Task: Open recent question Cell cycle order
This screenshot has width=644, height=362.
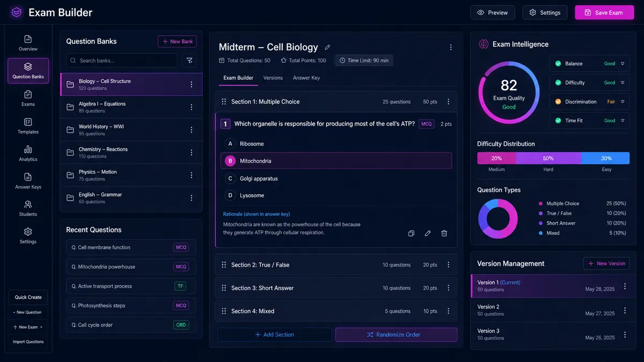Action: 131,325
